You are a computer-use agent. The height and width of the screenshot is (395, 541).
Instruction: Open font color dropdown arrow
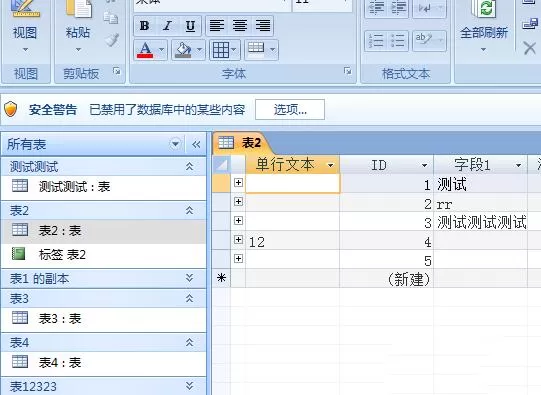161,50
